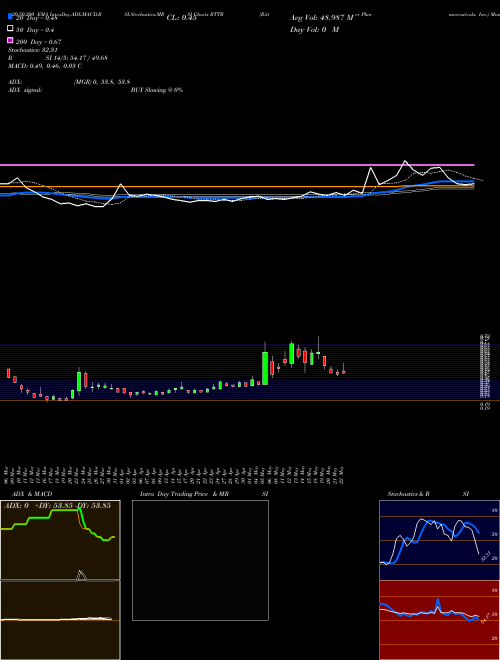Click the MACD values line
The image size is (500, 660).
[x=45, y=66]
